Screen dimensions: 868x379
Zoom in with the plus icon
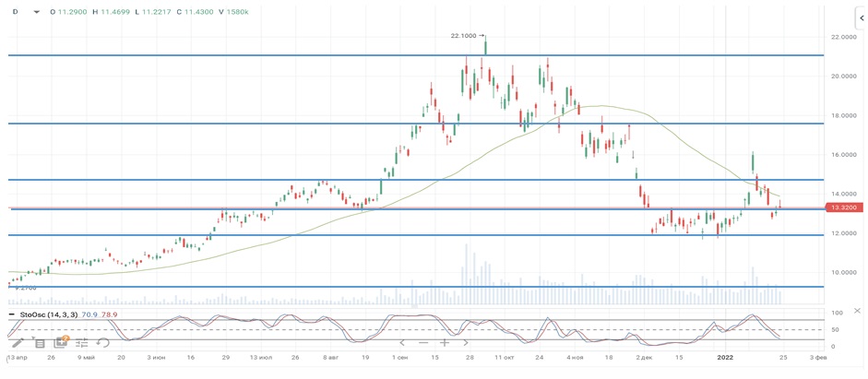click(x=445, y=343)
